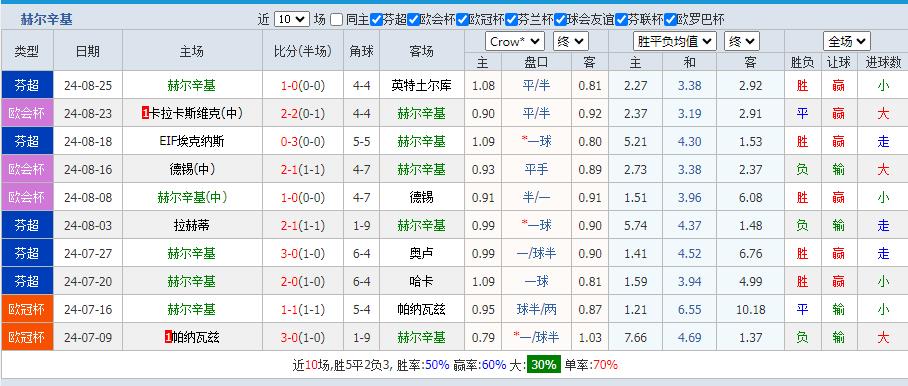Screen dimensions: 908x386
Task: Click the green 30% over-rate badge
Action: tap(543, 365)
